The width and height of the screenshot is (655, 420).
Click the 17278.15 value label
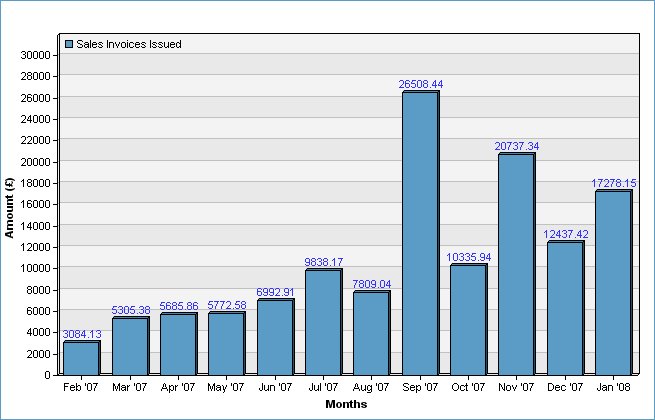[x=614, y=183]
